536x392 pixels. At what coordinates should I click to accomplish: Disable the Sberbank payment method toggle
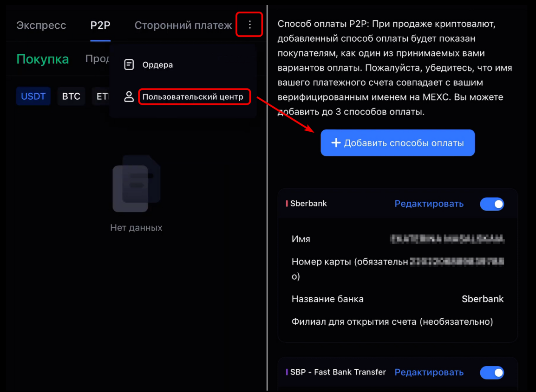tap(492, 204)
